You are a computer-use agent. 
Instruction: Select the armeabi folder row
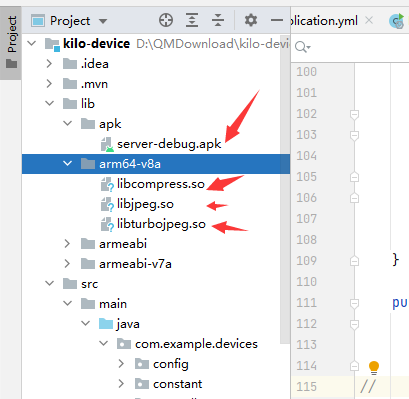pyautogui.click(x=156, y=244)
